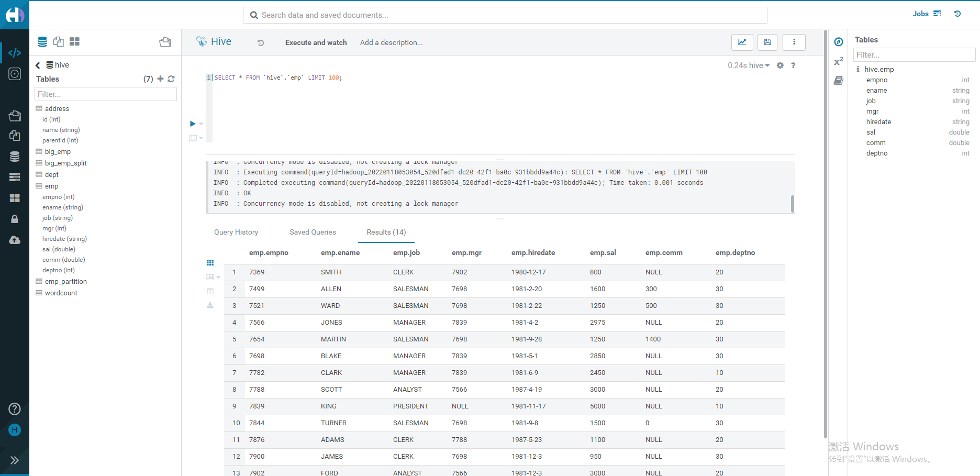Execute the query with the play button

(193, 124)
